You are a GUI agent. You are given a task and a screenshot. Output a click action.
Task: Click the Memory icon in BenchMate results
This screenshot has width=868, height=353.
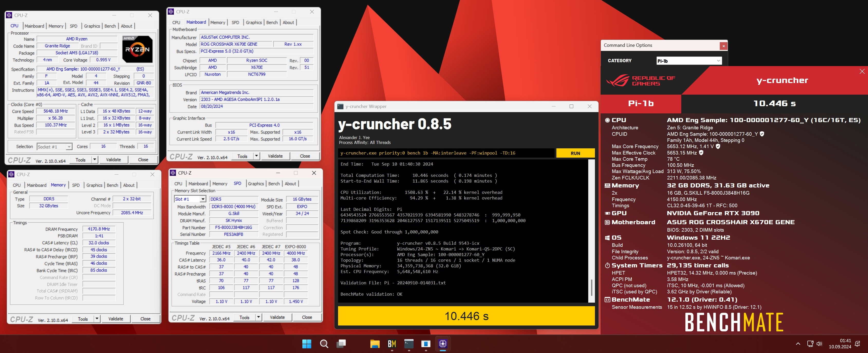point(607,185)
